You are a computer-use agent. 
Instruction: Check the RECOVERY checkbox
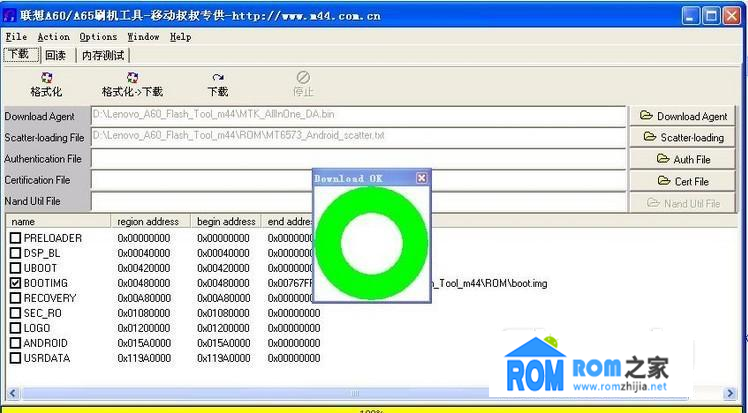coord(16,298)
